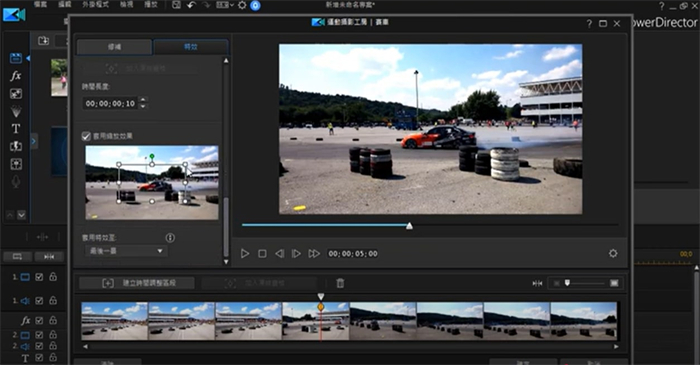Open the first menu in menu bar
This screenshot has width=700, height=365.
(40, 4)
